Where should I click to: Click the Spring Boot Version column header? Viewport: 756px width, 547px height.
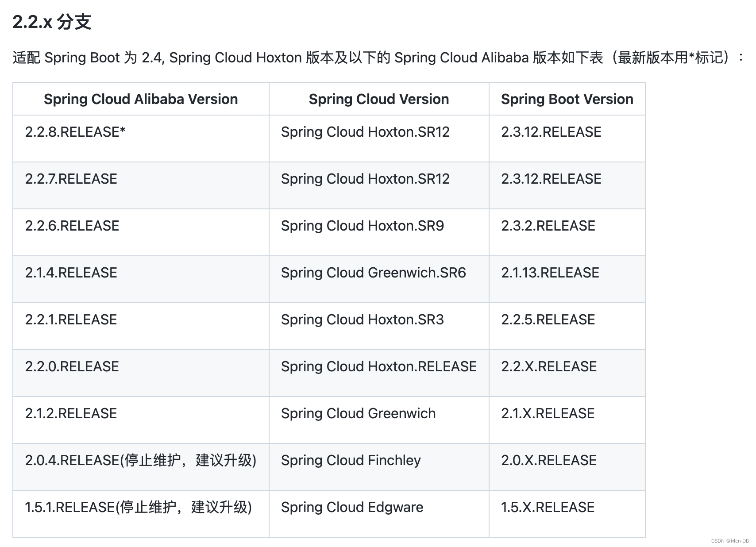tap(567, 99)
